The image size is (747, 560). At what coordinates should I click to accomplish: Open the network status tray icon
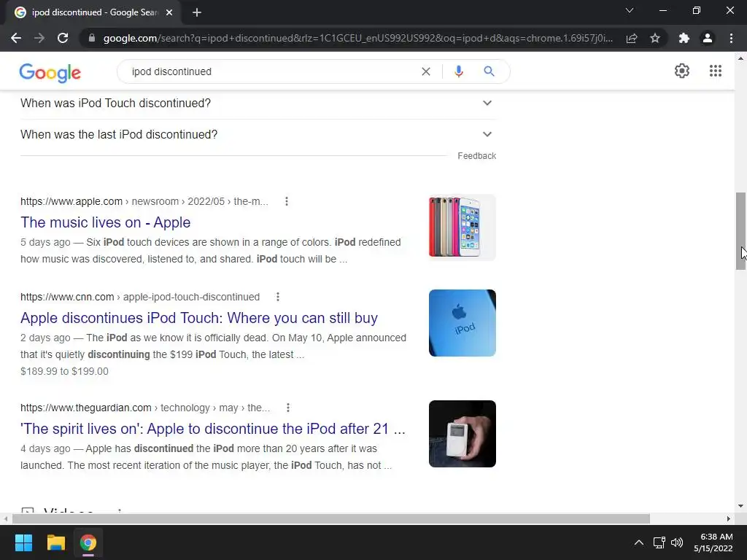(x=659, y=542)
